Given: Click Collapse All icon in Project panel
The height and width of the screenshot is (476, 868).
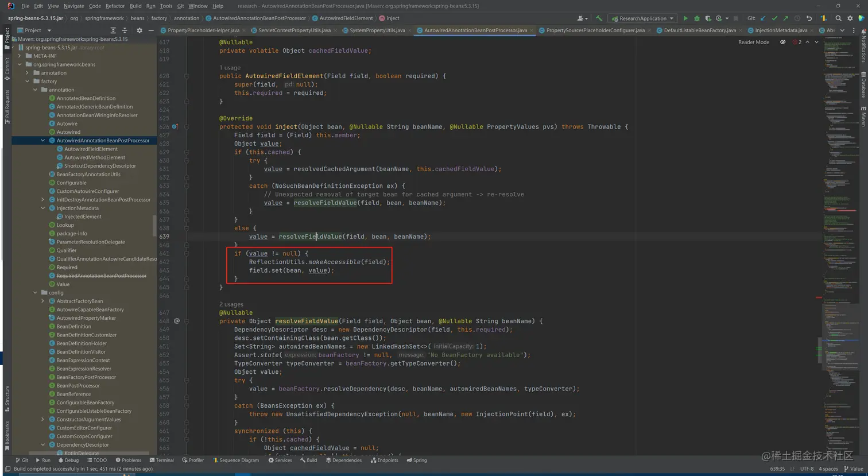Looking at the screenshot, I should (x=125, y=30).
